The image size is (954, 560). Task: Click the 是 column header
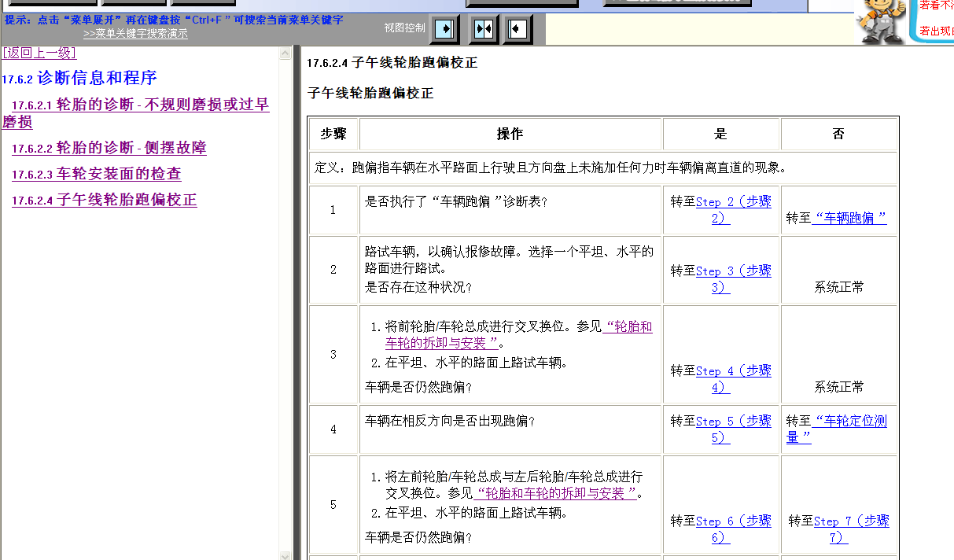point(721,134)
